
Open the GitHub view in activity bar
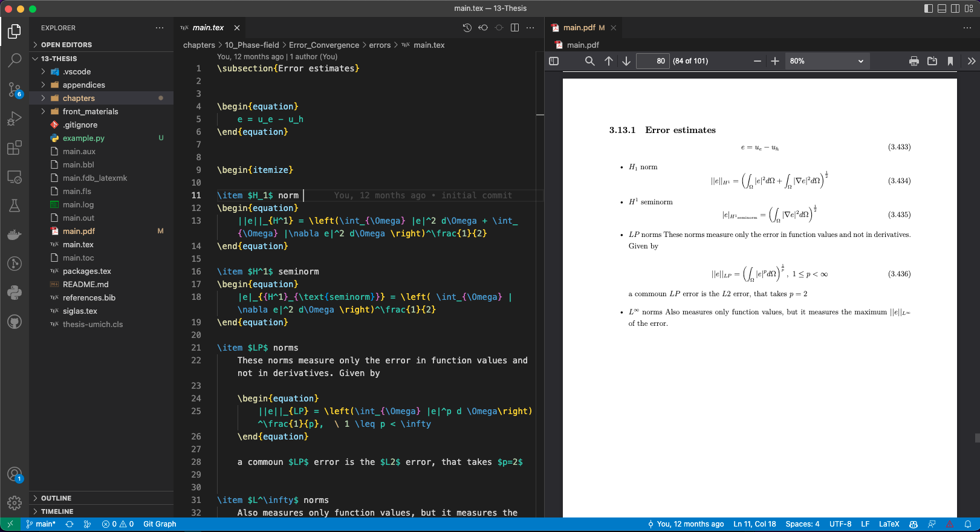15,322
